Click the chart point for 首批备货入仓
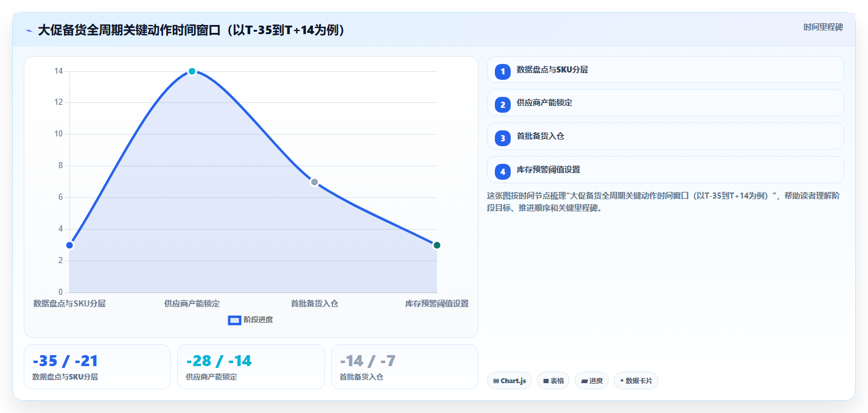 (314, 182)
